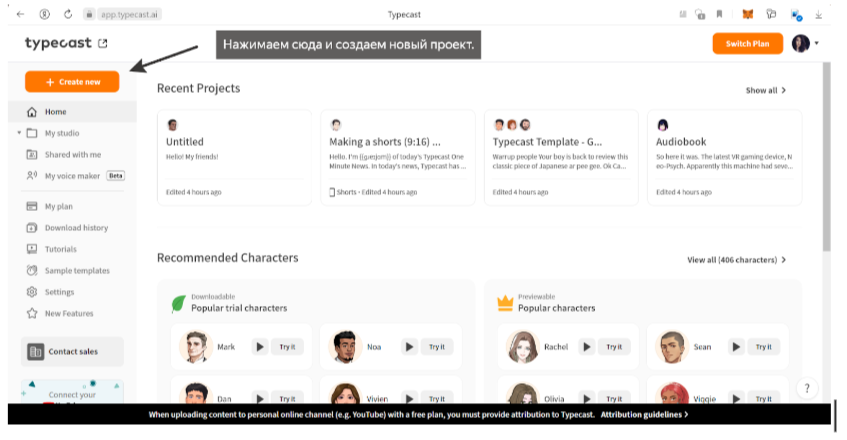
Task: Expand the My studio tree arrow
Action: click(x=19, y=133)
